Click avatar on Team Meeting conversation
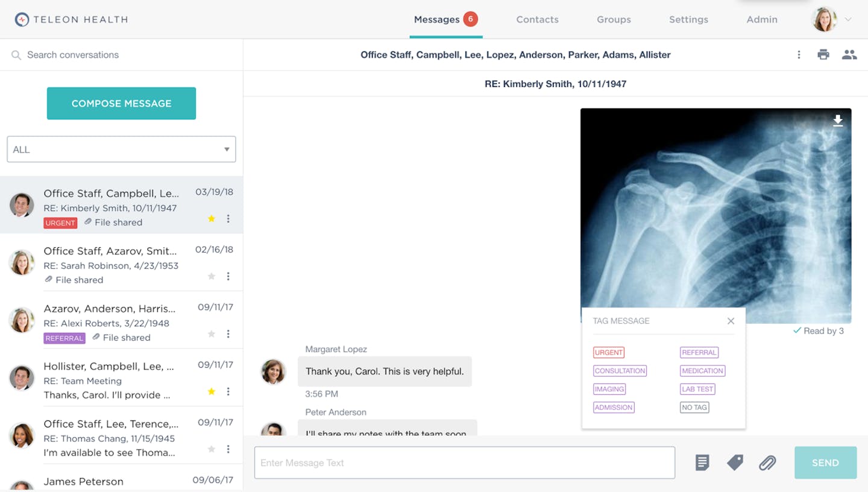 pos(22,378)
